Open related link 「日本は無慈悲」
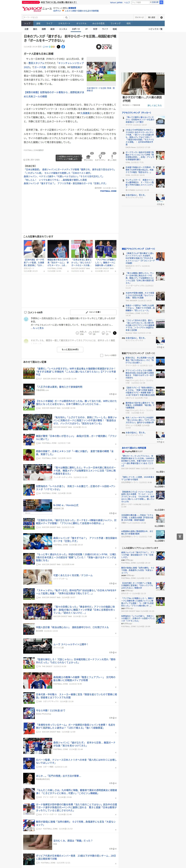186x868 pixels. click(70, 170)
